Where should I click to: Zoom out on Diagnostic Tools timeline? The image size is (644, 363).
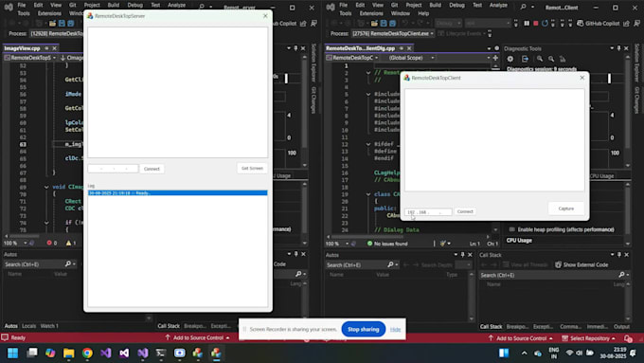(x=551, y=59)
